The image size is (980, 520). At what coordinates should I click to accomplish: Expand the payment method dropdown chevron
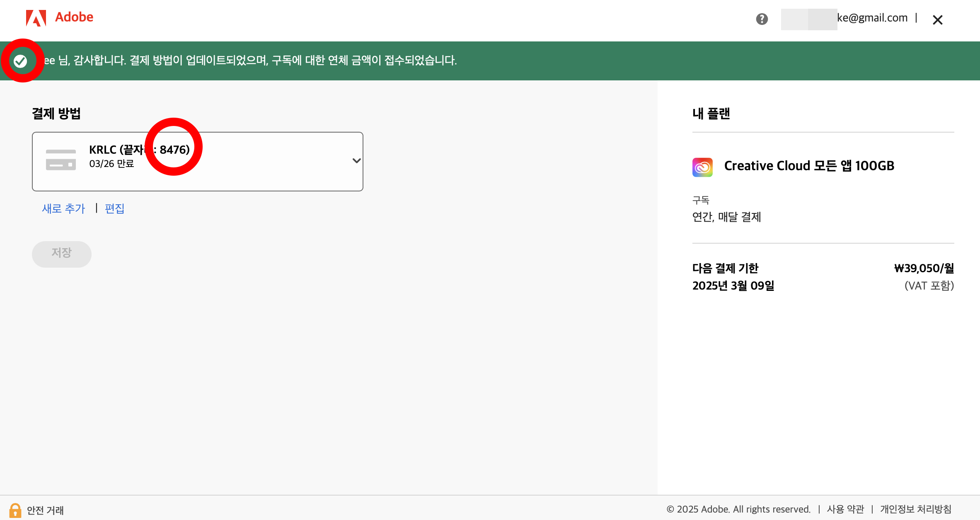coord(356,161)
